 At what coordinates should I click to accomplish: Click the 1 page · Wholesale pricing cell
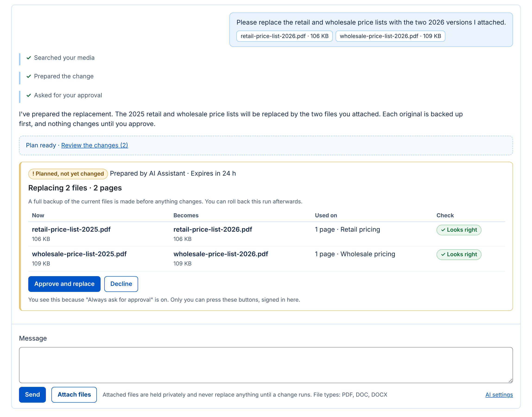(355, 254)
